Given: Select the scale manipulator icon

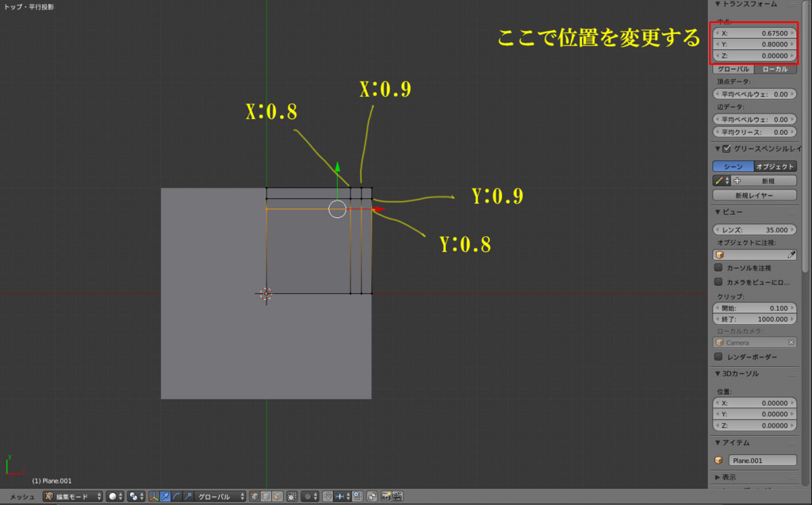Looking at the screenshot, I should pos(188,497).
